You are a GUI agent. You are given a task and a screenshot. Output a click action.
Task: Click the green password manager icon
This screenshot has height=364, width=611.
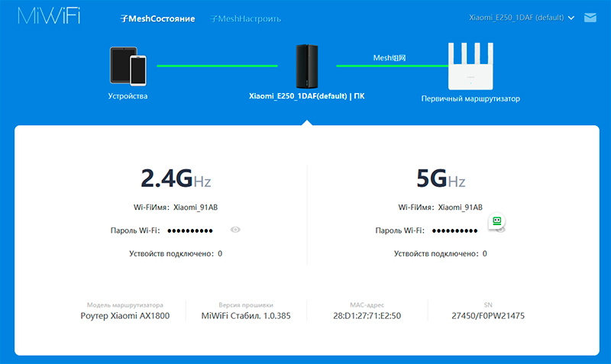coord(497,221)
